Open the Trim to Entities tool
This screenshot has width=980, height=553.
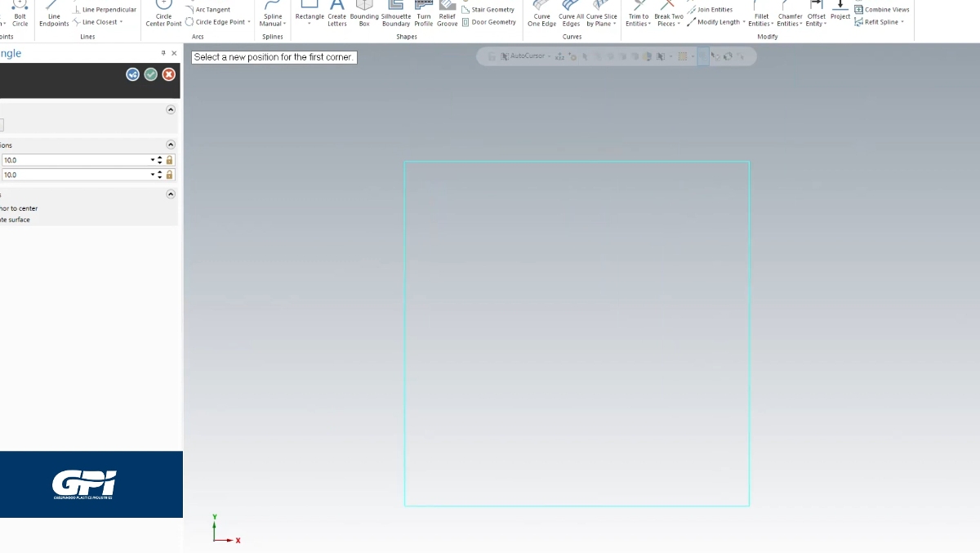click(x=638, y=16)
